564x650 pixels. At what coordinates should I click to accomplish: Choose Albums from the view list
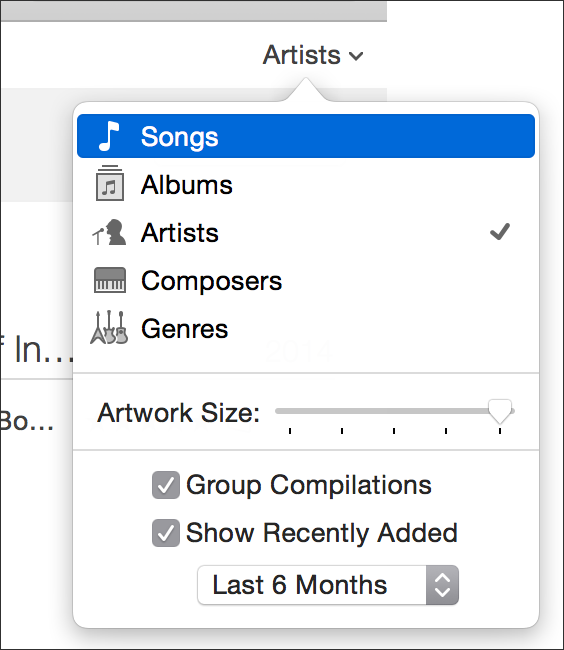tap(306, 184)
